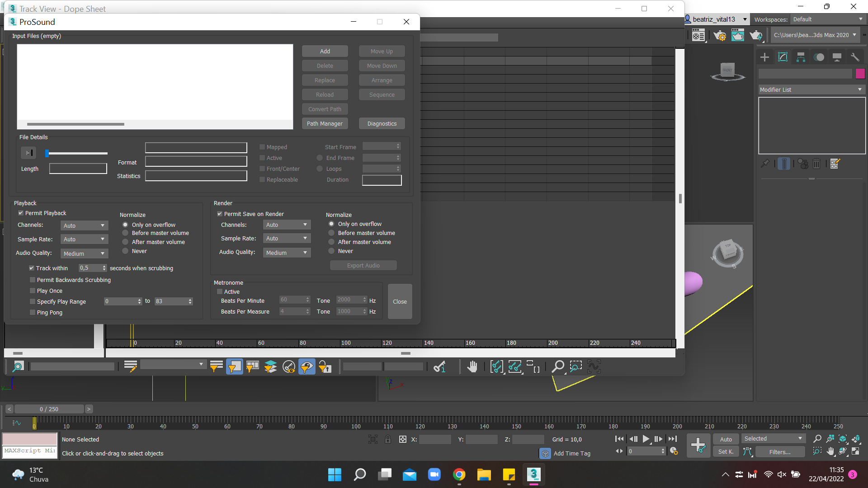Toggle Filter Selected Tracks icon
This screenshot has width=868, height=488.
pos(217,366)
